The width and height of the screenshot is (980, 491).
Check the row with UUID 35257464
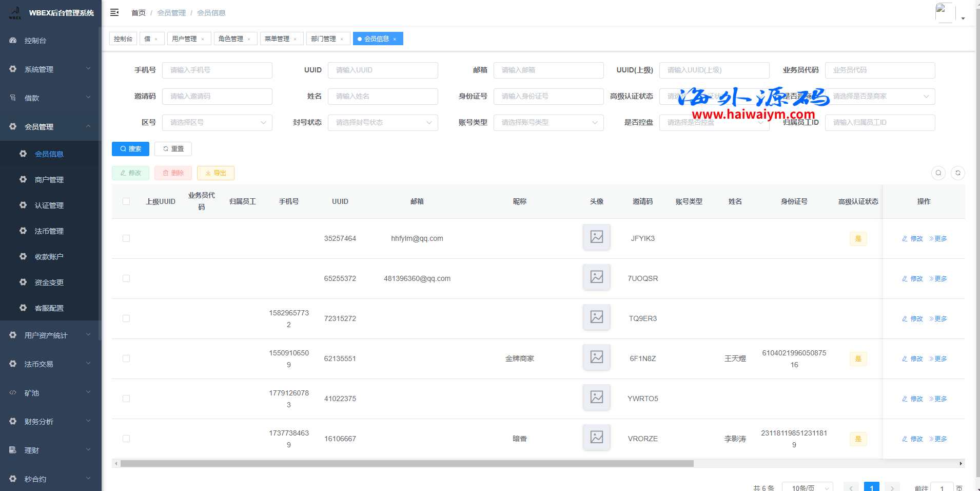pos(126,238)
